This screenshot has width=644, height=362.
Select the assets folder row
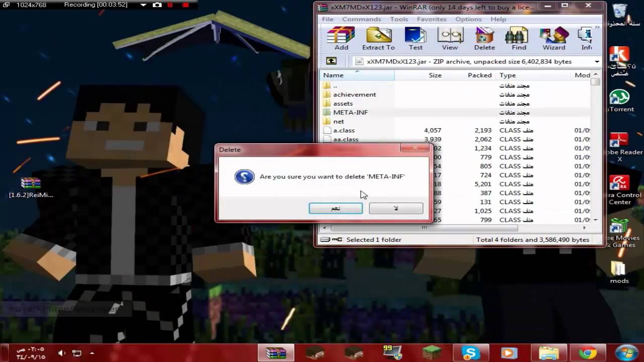pos(455,104)
